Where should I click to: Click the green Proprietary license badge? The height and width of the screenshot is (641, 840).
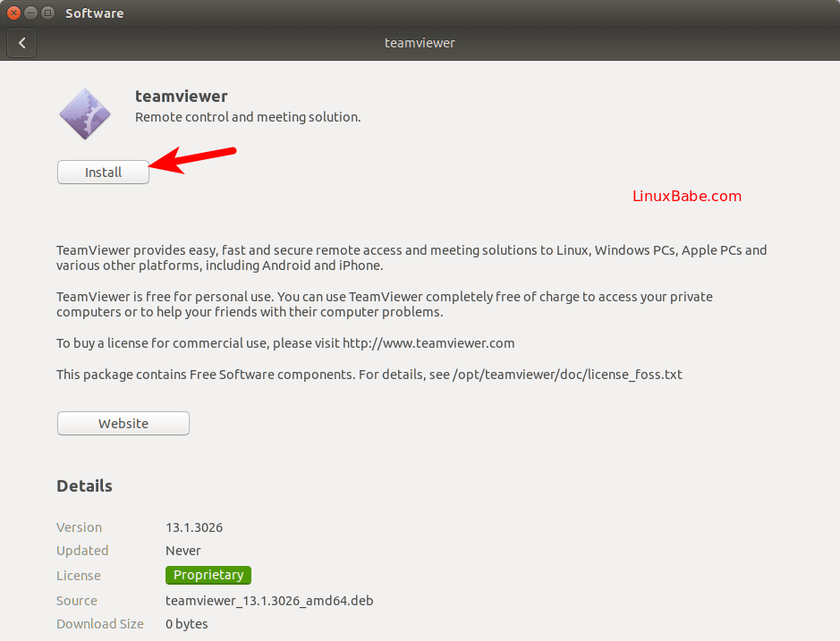click(x=208, y=575)
